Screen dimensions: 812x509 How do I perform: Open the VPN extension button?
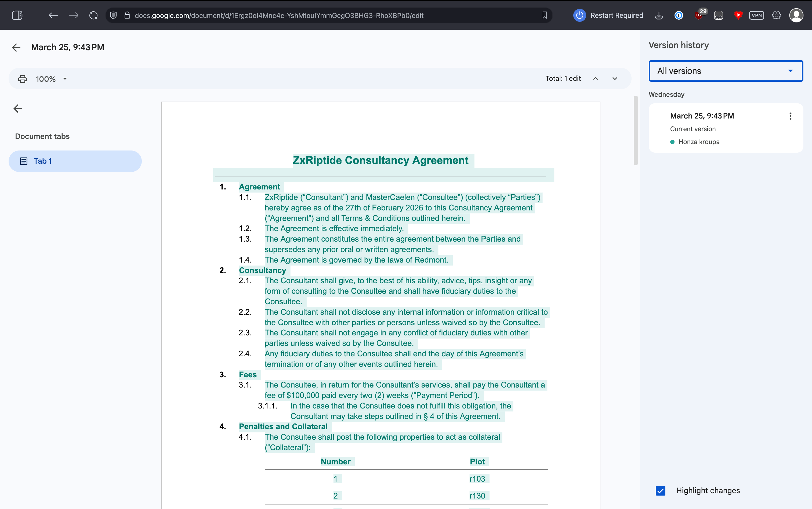pos(756,16)
